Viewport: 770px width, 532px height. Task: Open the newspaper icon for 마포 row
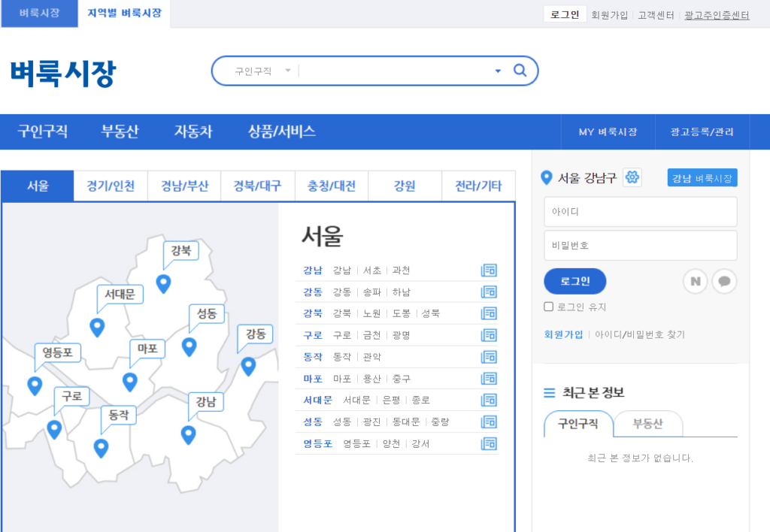tap(489, 379)
